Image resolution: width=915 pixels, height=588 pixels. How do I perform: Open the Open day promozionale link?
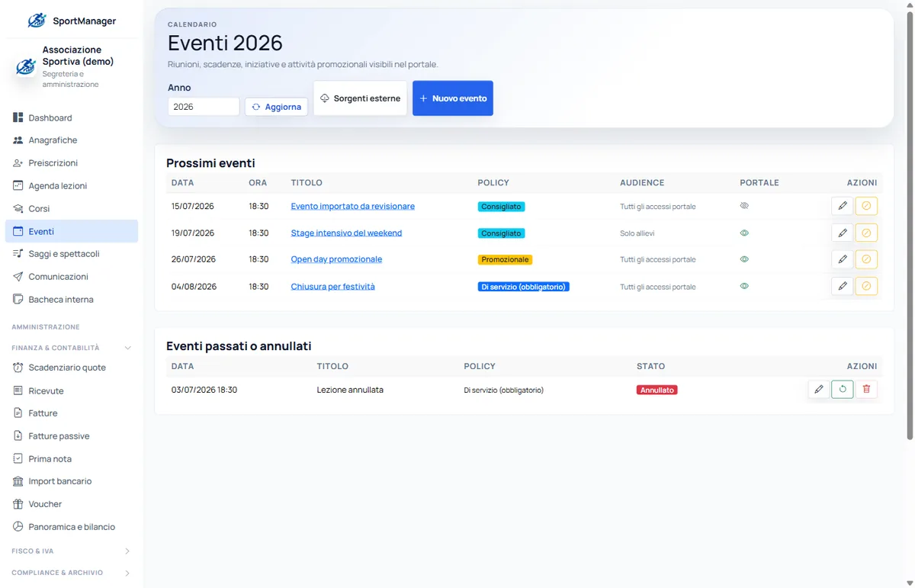[x=336, y=259]
